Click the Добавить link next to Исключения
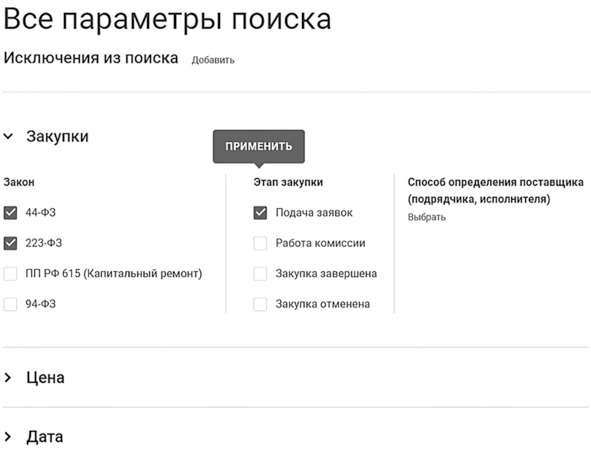 click(213, 60)
